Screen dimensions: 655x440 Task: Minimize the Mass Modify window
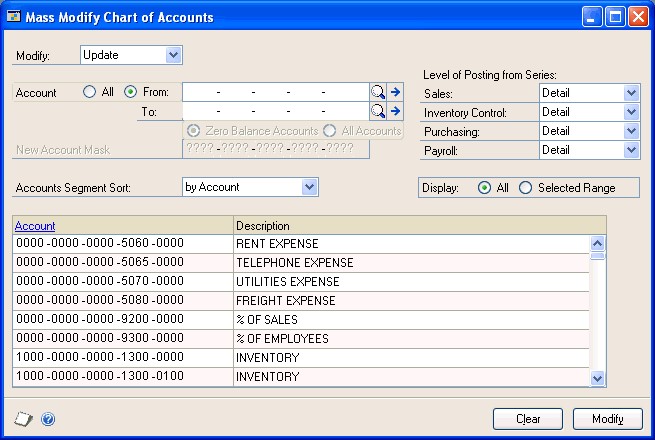pyautogui.click(x=592, y=17)
